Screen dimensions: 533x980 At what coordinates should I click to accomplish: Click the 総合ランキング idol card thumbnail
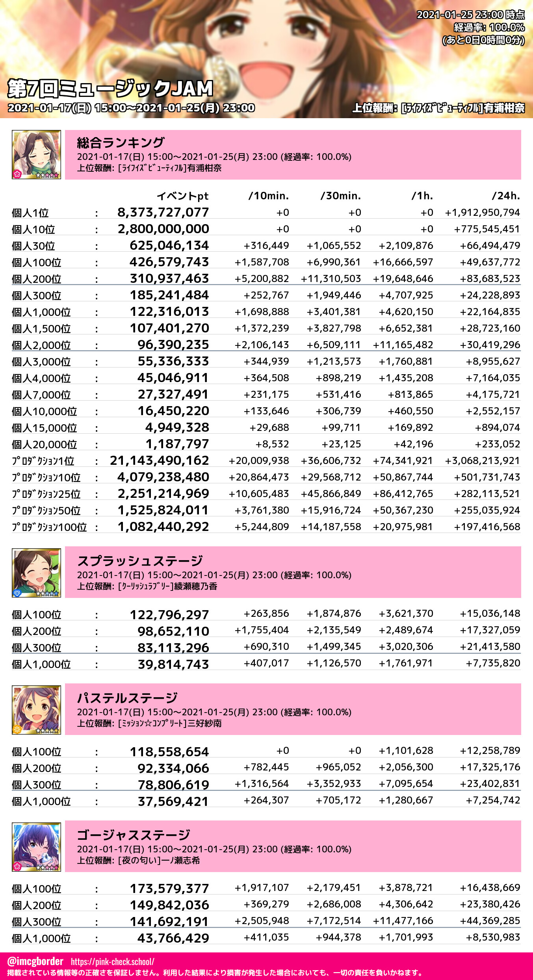pyautogui.click(x=36, y=154)
